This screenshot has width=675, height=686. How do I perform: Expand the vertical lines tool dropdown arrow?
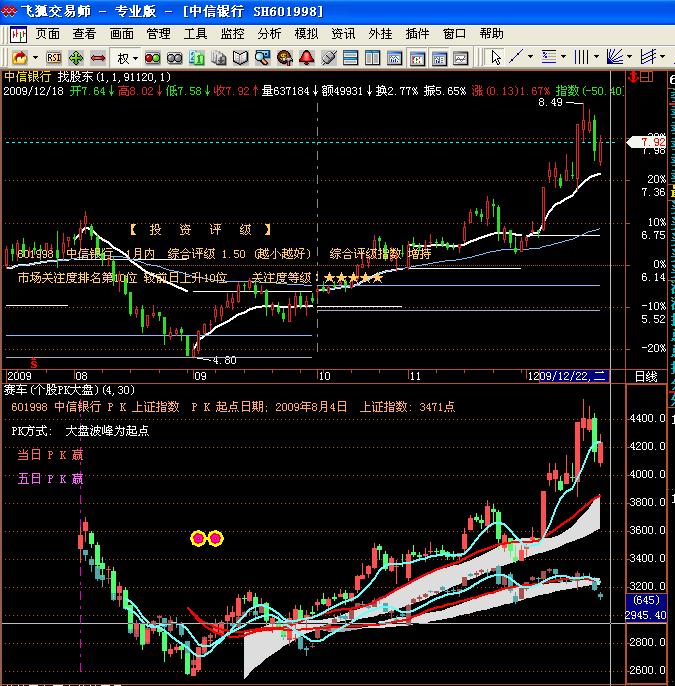click(x=596, y=56)
